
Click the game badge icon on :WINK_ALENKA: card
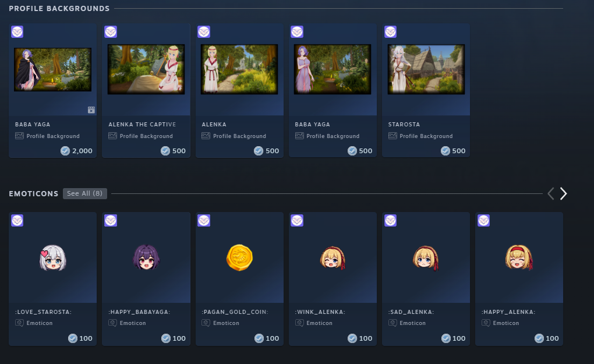pyautogui.click(x=297, y=221)
